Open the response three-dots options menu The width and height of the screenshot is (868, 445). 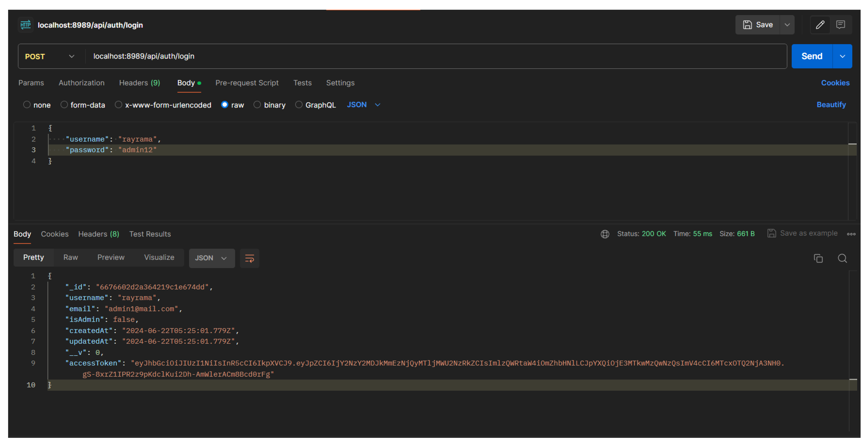pos(851,234)
